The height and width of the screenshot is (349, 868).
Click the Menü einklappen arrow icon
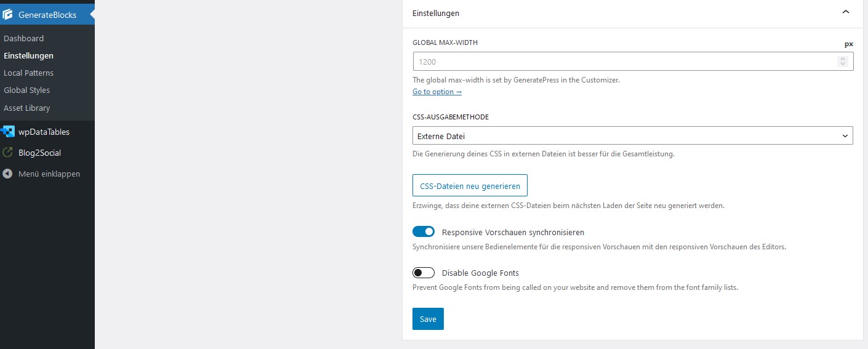(8, 174)
